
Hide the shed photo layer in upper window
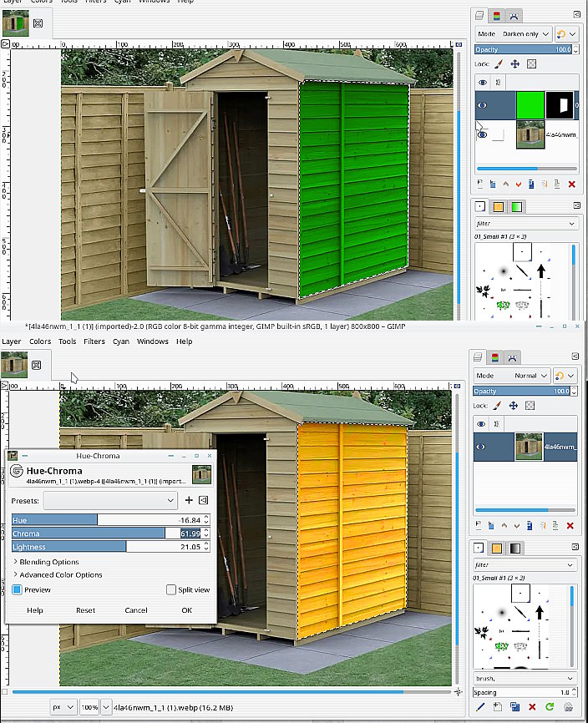click(483, 134)
